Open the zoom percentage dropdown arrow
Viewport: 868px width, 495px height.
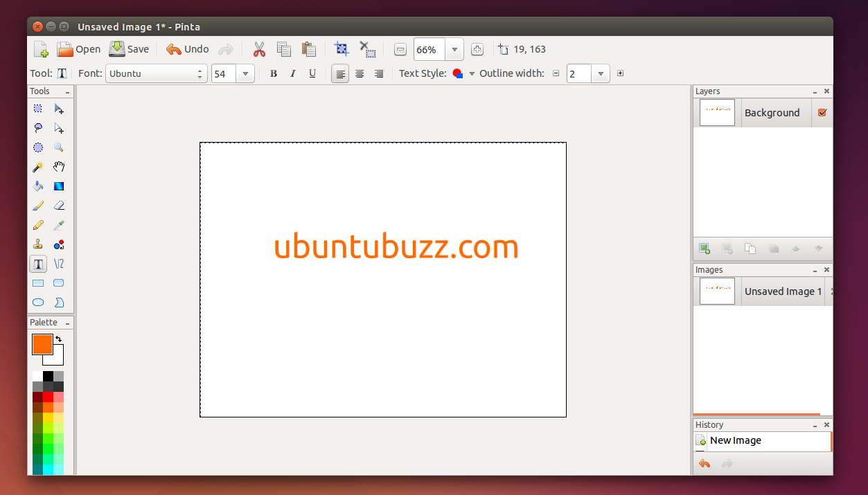(454, 49)
